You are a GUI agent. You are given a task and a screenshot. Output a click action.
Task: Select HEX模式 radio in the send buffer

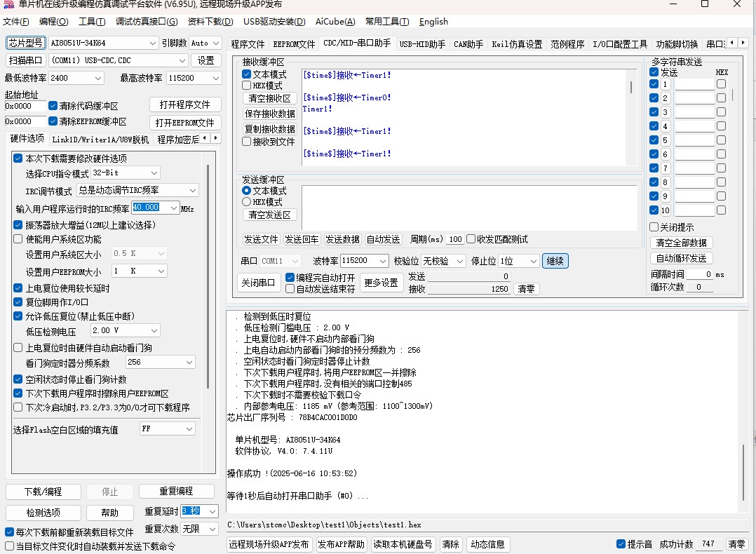coord(247,202)
